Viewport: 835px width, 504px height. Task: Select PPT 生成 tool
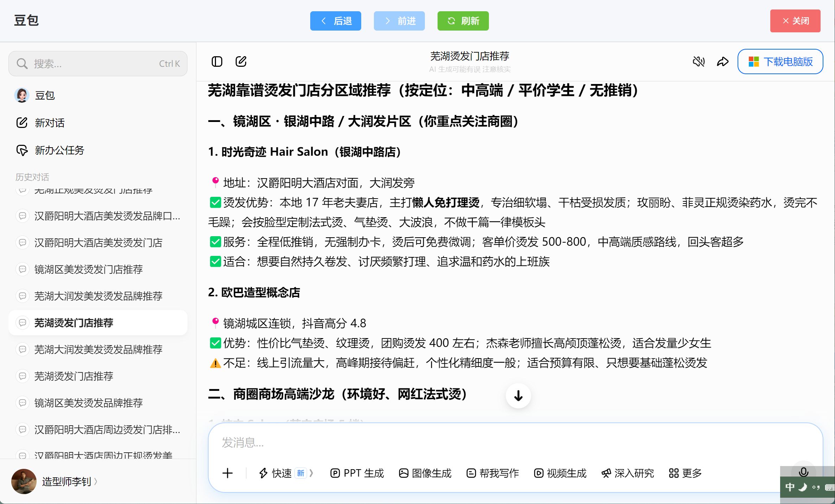(357, 473)
